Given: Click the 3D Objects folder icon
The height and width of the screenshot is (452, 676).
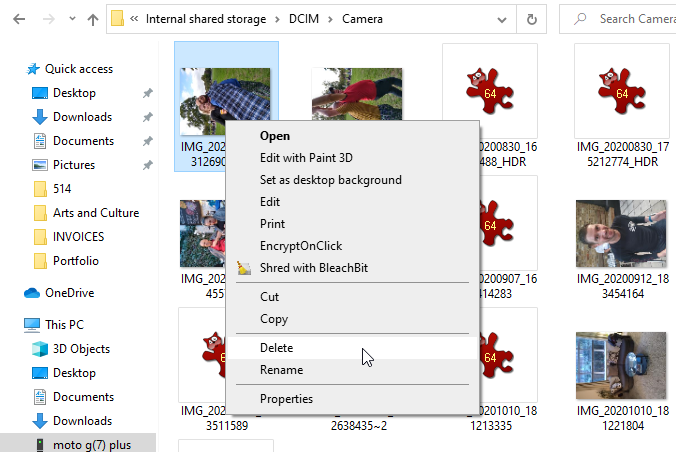Looking at the screenshot, I should pos(40,349).
